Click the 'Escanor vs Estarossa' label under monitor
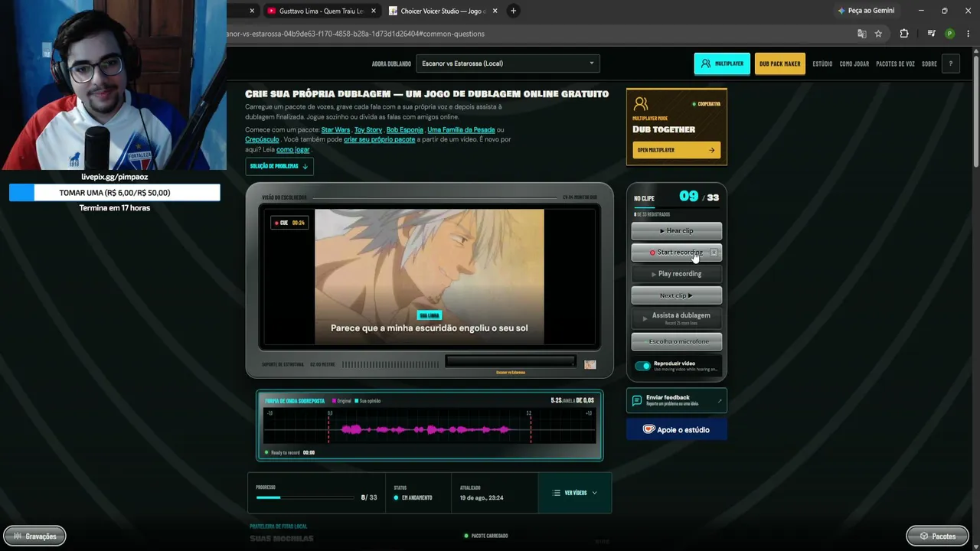980x551 pixels. (511, 373)
